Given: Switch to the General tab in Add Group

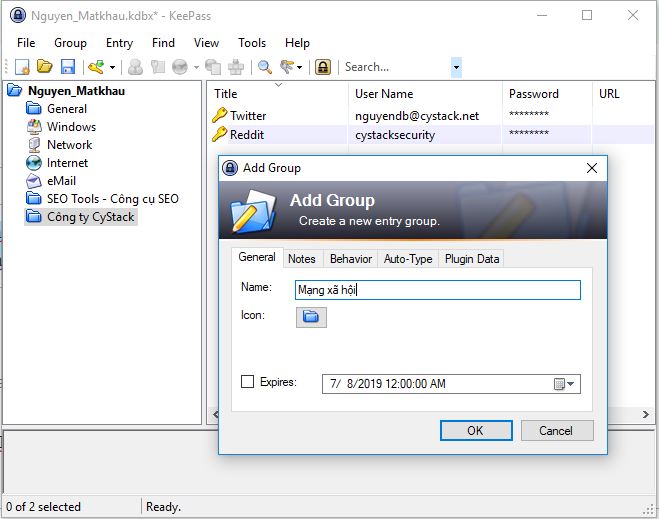Looking at the screenshot, I should [x=257, y=257].
